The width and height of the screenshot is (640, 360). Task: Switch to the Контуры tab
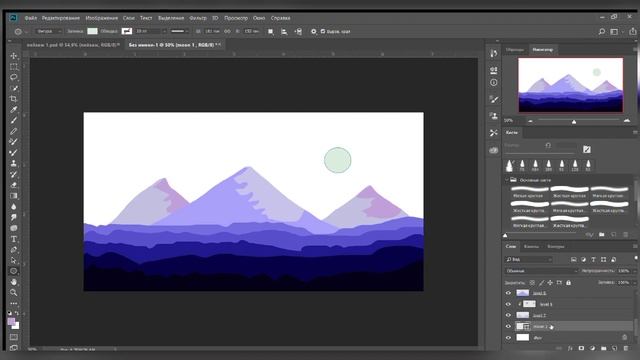click(556, 247)
